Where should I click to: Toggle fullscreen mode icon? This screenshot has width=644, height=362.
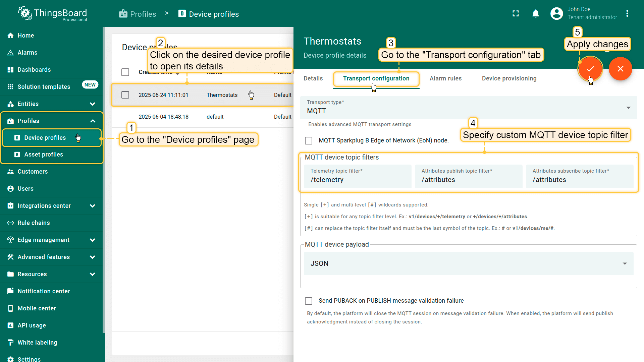point(516,13)
